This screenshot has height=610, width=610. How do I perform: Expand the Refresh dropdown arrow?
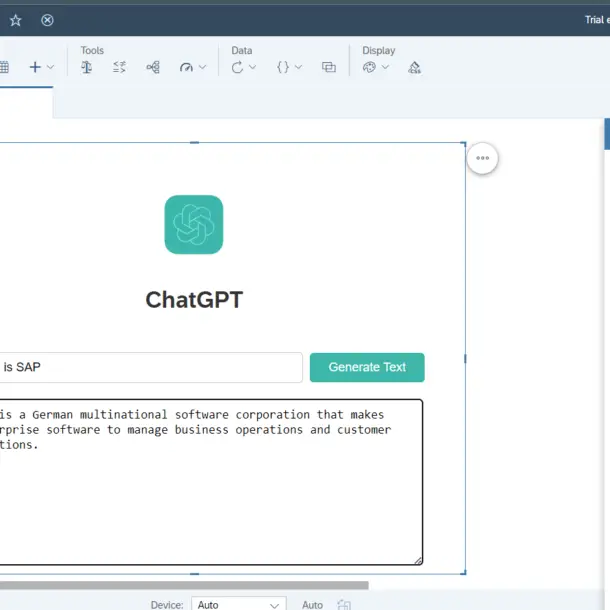(252, 67)
